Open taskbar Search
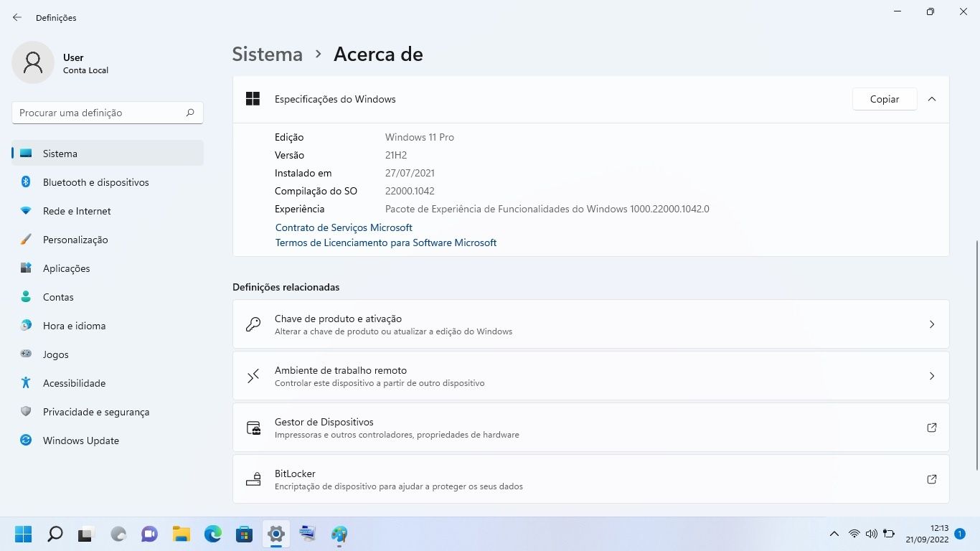Screen dimensions: 980x551 coord(55,534)
